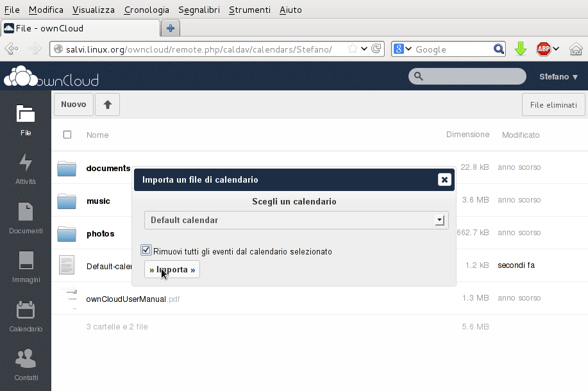This screenshot has height=391, width=588.
Task: Click the File eliminati button
Action: [x=553, y=105]
